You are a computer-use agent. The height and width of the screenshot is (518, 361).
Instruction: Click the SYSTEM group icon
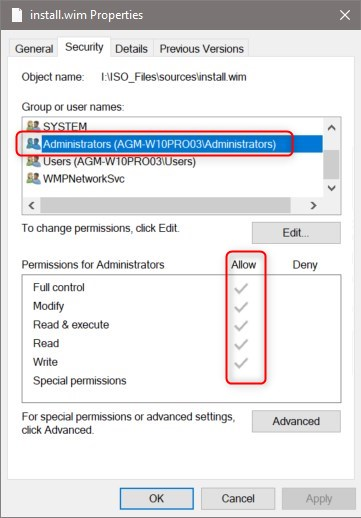coord(33,126)
